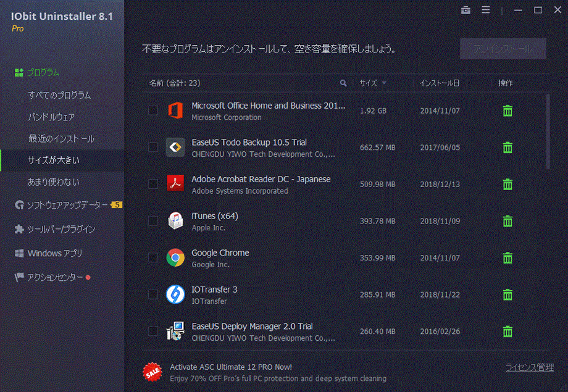Click trash icon for EaseUS Deploy Manager 2.0 Trial
Viewport: 568px width, 392px height.
click(x=507, y=331)
